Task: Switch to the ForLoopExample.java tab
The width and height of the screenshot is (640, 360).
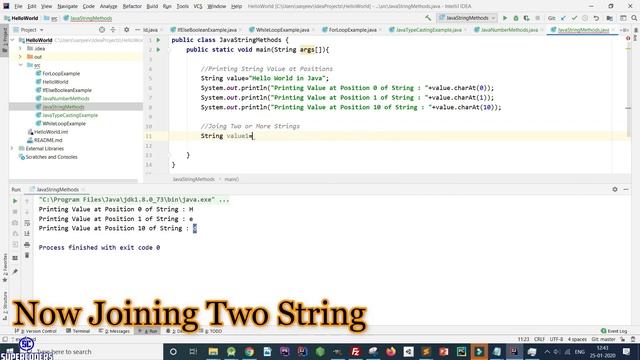Action: pyautogui.click(x=352, y=30)
